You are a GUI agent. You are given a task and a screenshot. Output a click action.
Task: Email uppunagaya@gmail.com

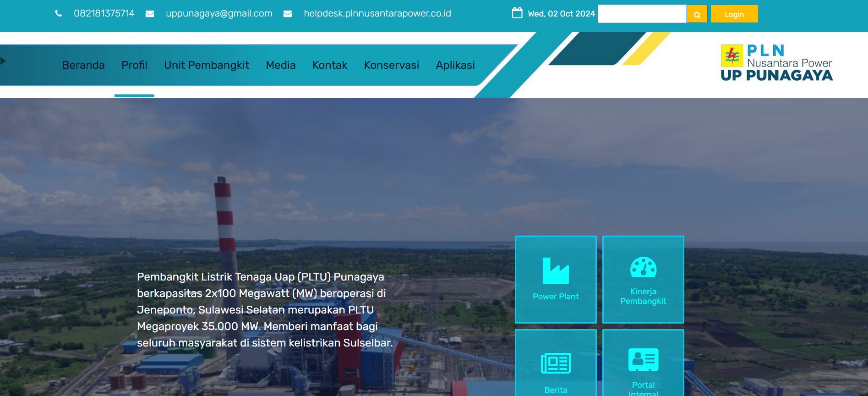[x=219, y=14]
